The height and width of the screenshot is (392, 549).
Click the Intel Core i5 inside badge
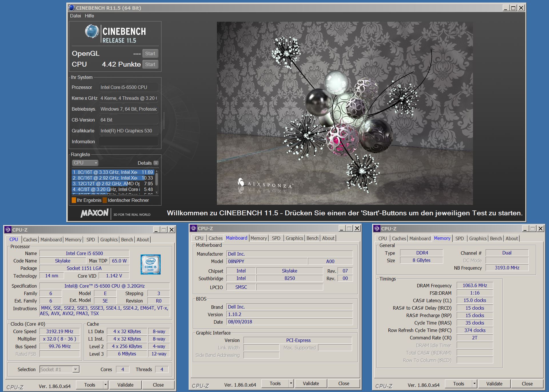pyautogui.click(x=151, y=264)
